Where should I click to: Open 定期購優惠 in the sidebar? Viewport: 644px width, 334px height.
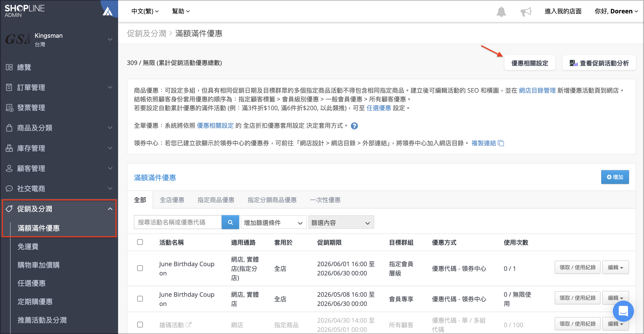pyautogui.click(x=35, y=302)
